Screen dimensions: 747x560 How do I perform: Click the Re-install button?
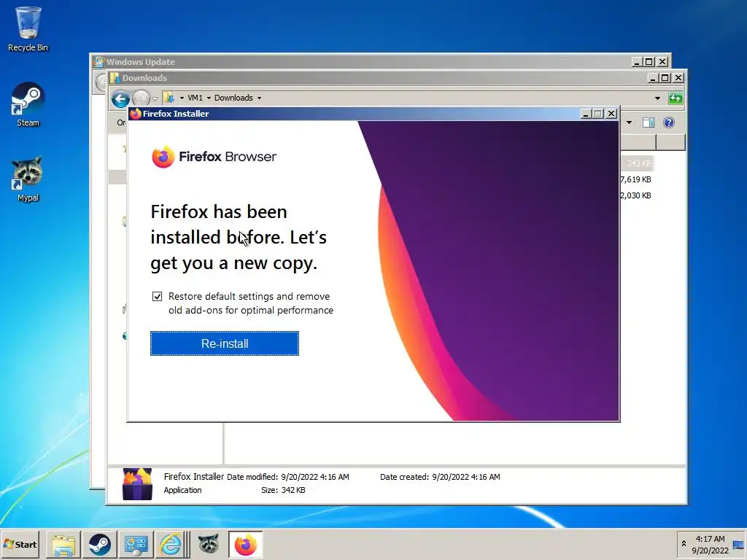225,343
